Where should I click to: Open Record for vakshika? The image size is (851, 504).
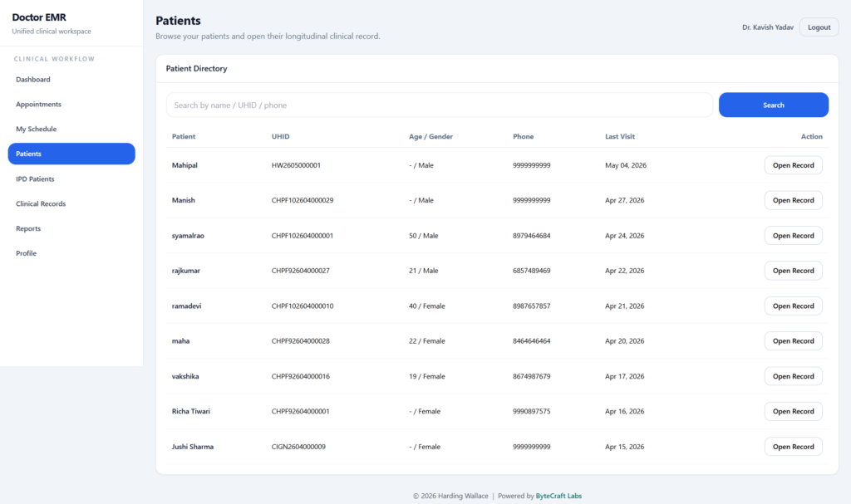(793, 376)
